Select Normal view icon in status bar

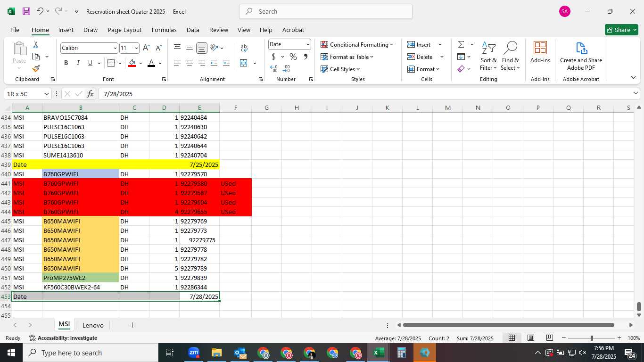pos(512,338)
